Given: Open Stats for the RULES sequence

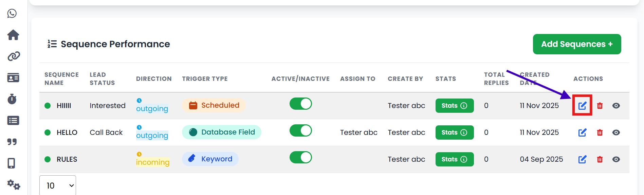Looking at the screenshot, I should [x=454, y=159].
